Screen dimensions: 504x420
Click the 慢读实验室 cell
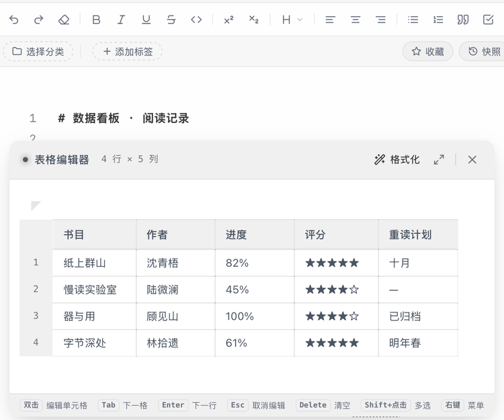(94, 290)
